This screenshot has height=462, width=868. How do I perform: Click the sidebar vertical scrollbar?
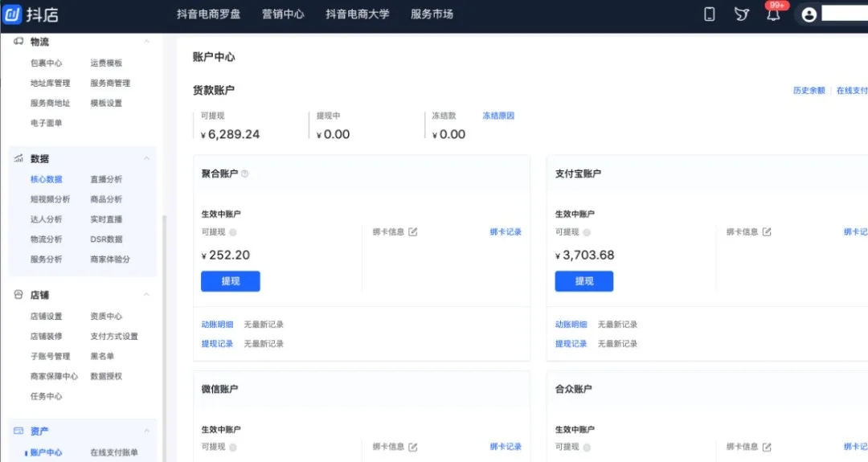[165, 338]
